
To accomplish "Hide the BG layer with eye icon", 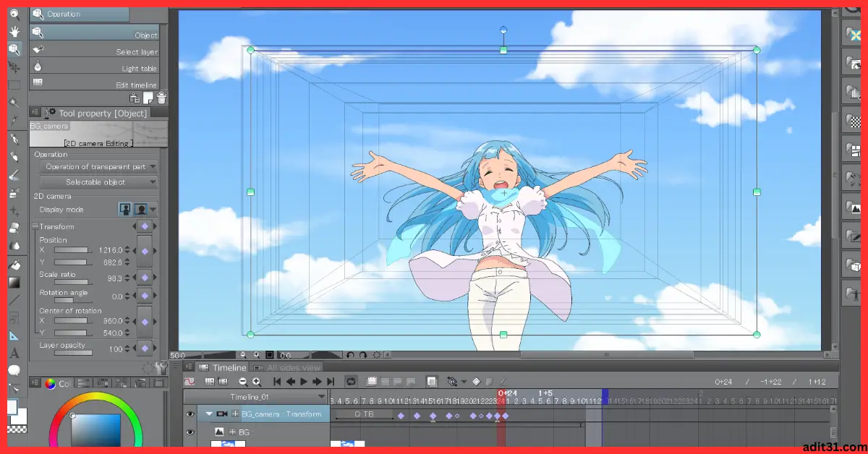I will (x=190, y=432).
